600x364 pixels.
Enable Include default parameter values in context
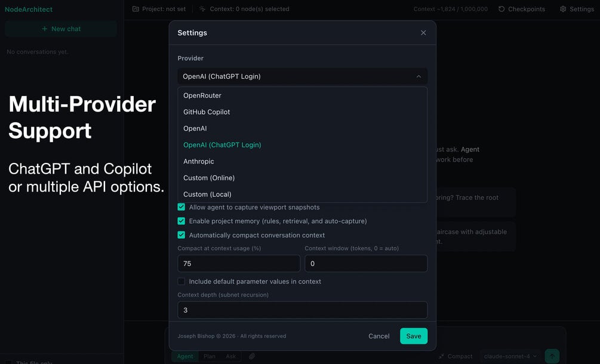pos(181,282)
